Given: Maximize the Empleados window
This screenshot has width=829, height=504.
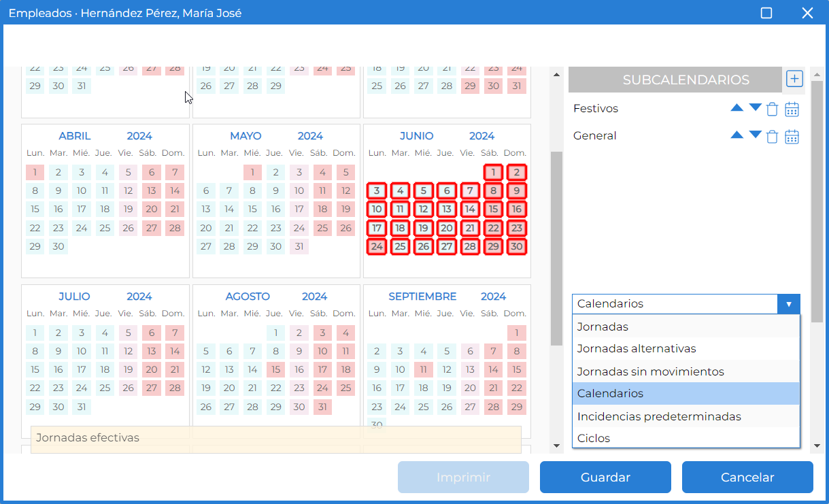Looking at the screenshot, I should 766,13.
